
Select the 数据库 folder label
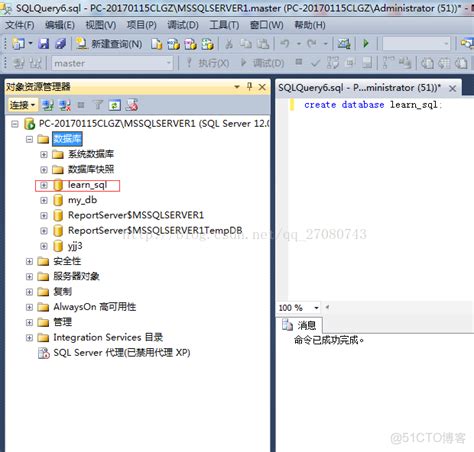67,139
